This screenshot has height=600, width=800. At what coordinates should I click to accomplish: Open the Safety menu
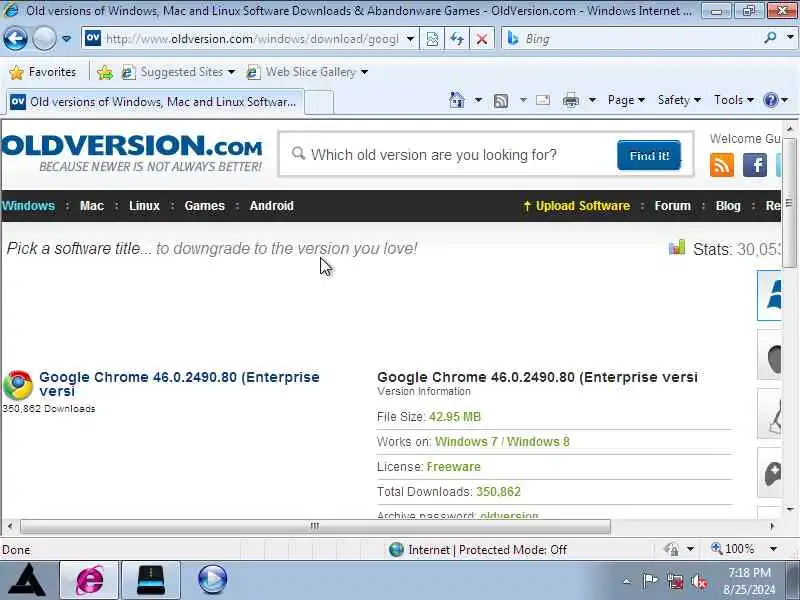679,100
